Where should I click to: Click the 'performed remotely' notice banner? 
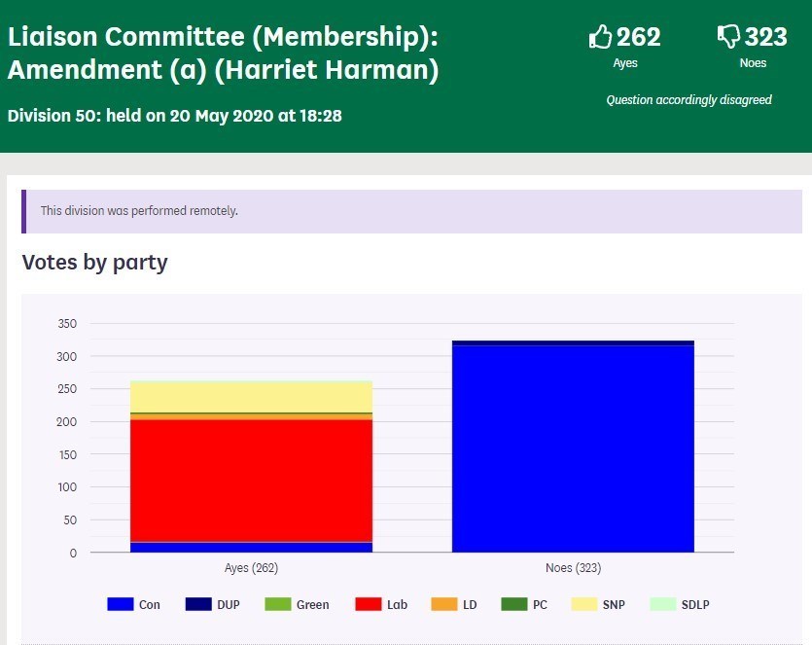pos(411,210)
